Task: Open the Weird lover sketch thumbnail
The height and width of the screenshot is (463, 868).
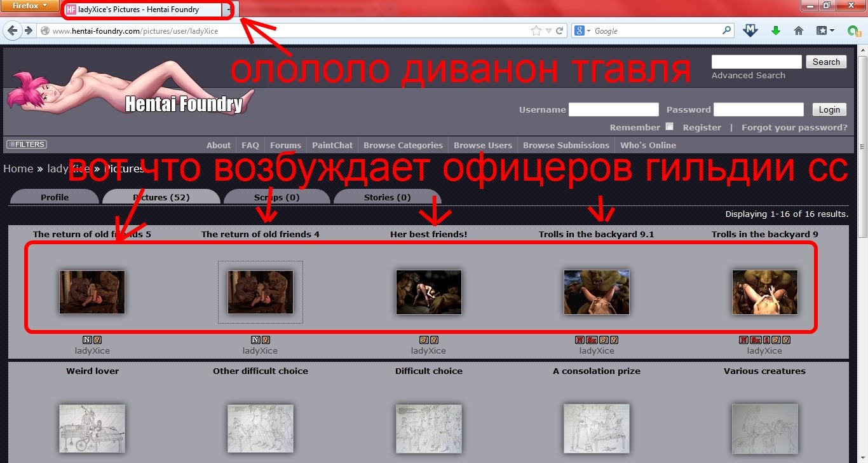Action: [92, 429]
